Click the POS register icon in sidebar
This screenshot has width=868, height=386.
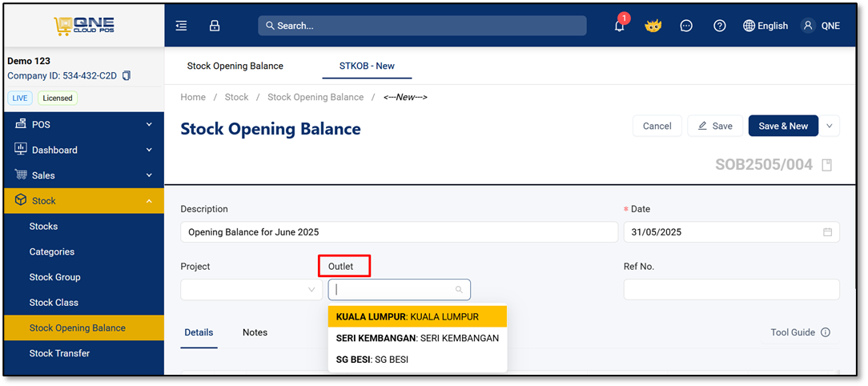click(x=21, y=124)
